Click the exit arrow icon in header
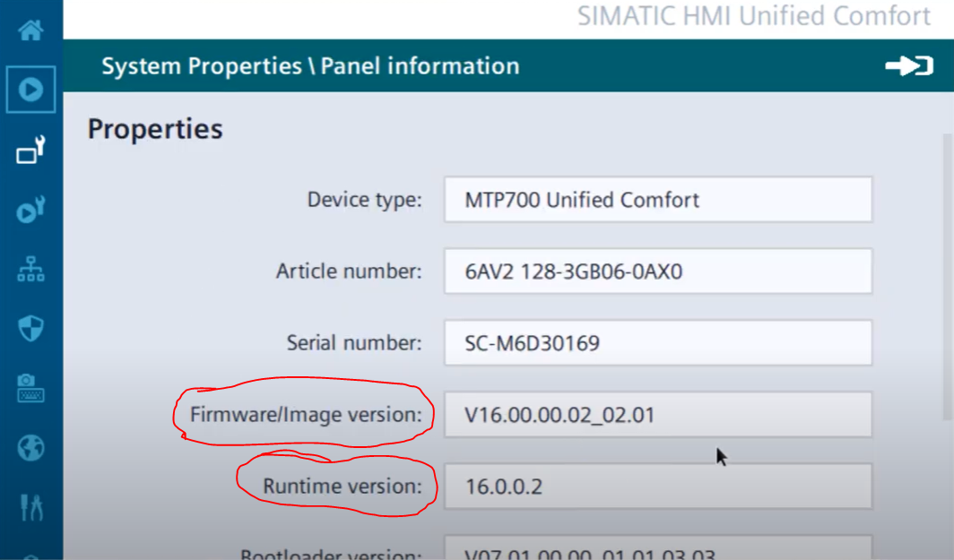Viewport: 954px width, 560px height. [909, 66]
